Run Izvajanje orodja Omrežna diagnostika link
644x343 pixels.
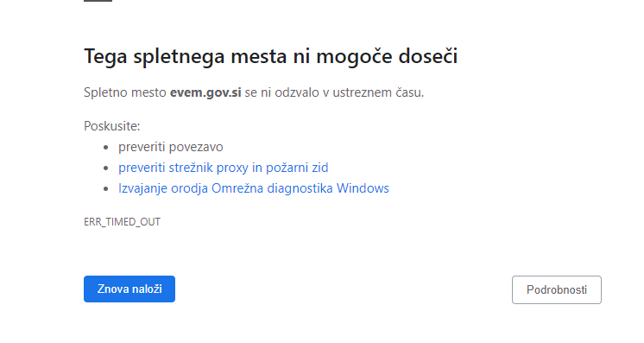coord(254,188)
